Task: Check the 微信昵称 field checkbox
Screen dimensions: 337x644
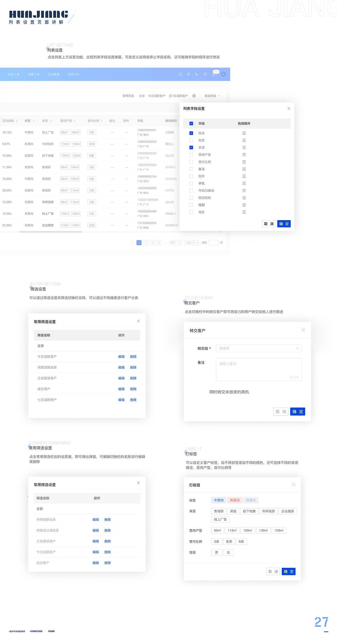Action: coord(191,198)
